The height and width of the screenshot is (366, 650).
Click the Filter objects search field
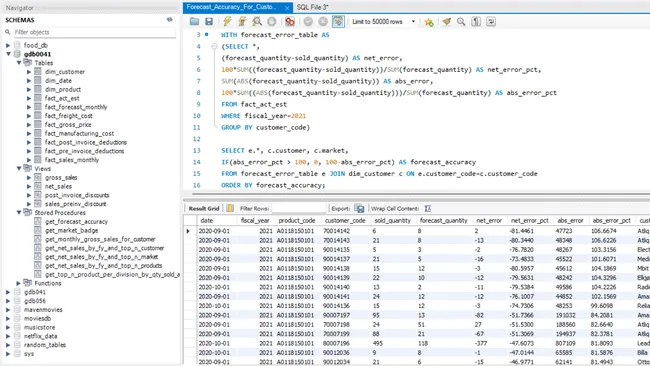94,32
